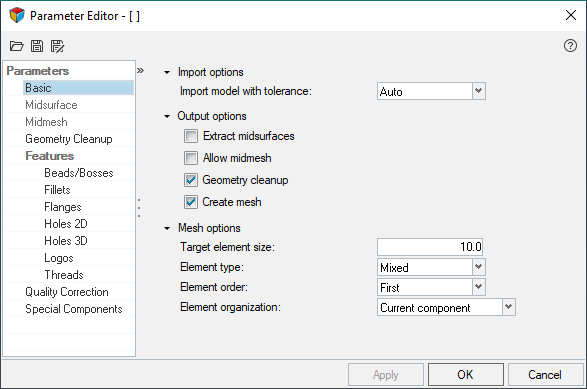Click the save parameters disk icon
Image resolution: width=587 pixels, height=389 pixels.
(37, 46)
